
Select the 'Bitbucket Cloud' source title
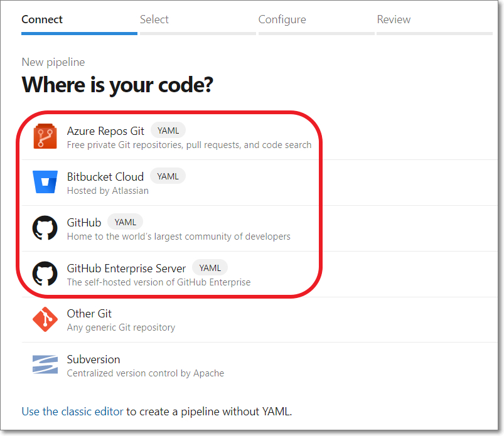[105, 177]
